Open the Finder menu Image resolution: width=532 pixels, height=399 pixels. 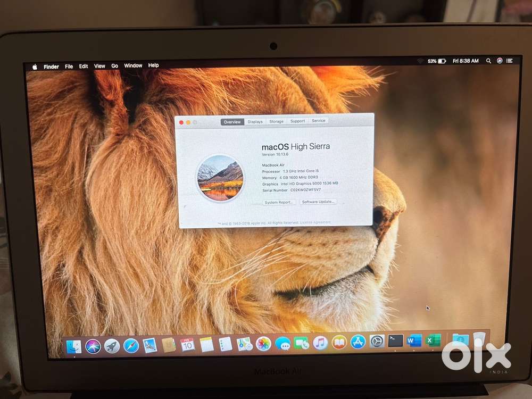[x=51, y=66]
